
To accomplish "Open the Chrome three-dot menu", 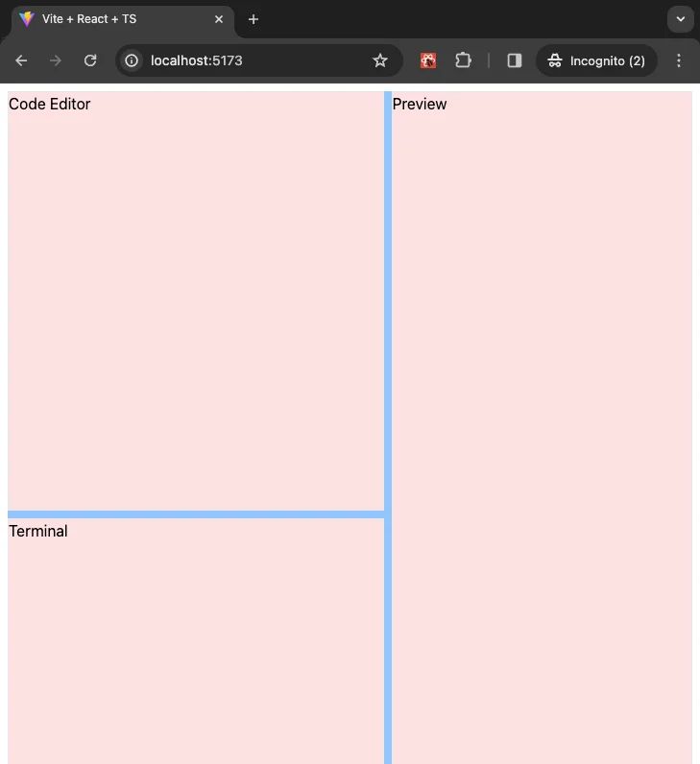I will pyautogui.click(x=679, y=60).
